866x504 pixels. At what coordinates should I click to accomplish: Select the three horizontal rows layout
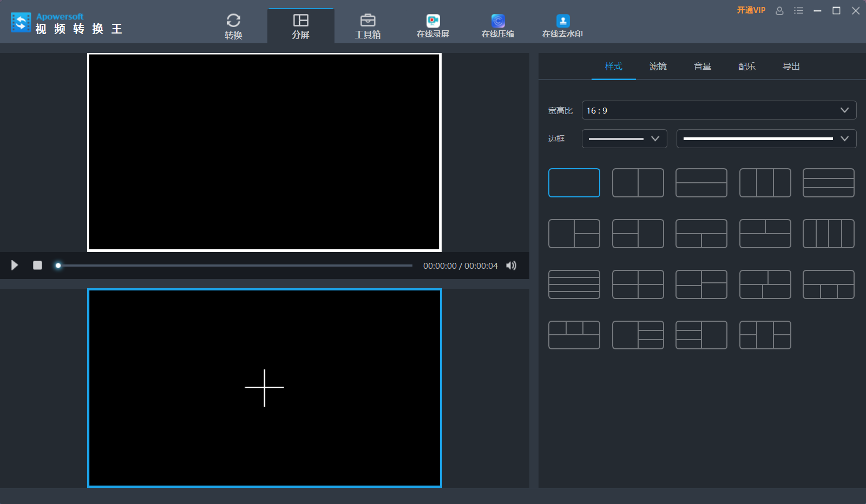coord(829,183)
